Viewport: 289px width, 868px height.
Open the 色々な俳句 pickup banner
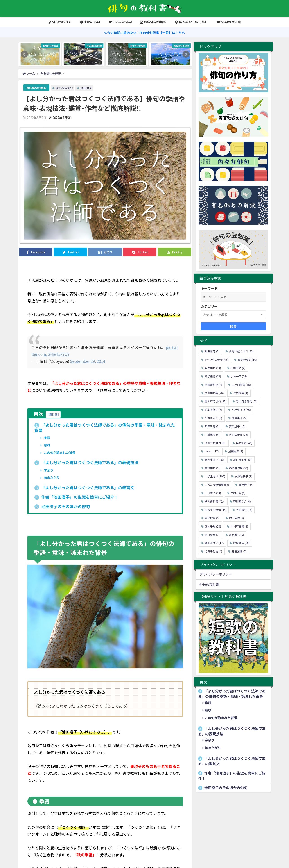click(x=233, y=161)
